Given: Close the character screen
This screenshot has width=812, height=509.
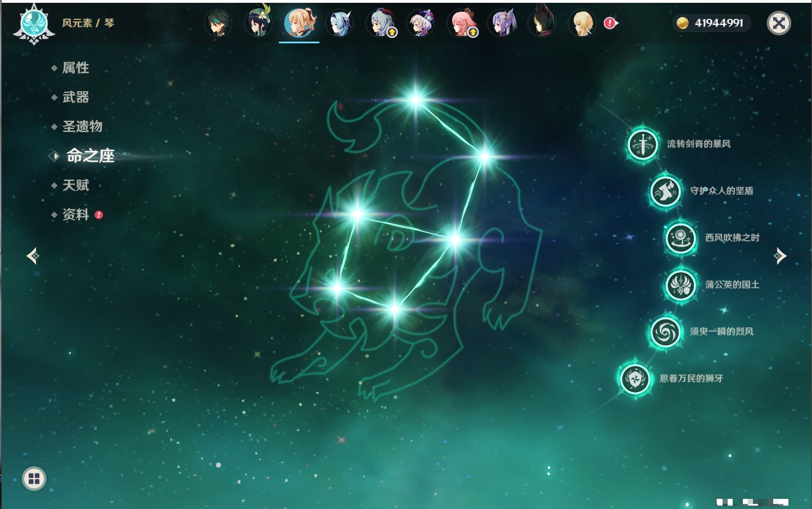Looking at the screenshot, I should click(779, 23).
